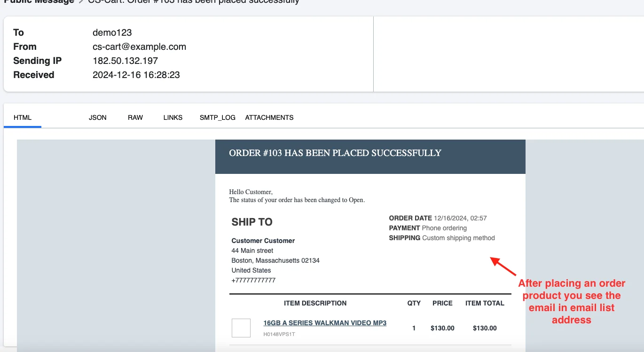Click the product code H0148VPS1T
This screenshot has height=352, width=644.
280,335
